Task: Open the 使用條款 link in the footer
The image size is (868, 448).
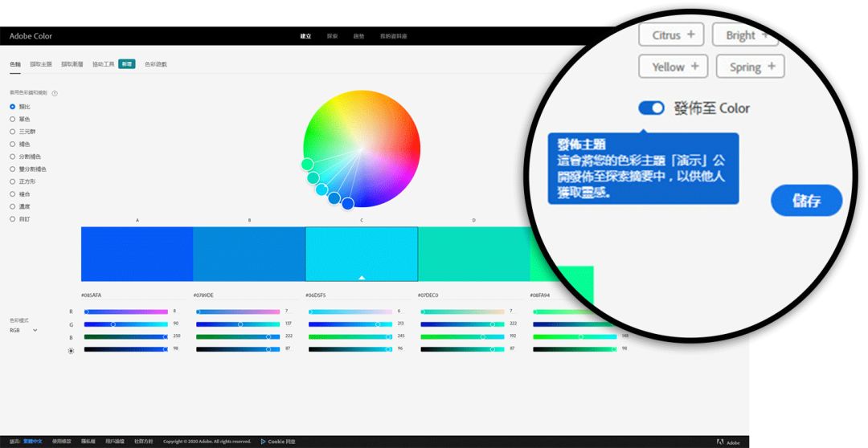Action: pyautogui.click(x=62, y=442)
